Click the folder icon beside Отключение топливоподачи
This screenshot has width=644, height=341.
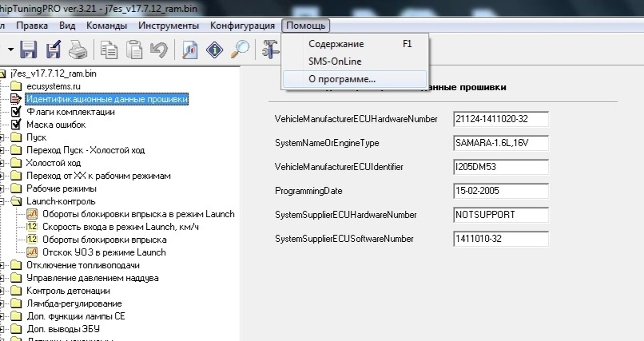pyautogui.click(x=16, y=265)
